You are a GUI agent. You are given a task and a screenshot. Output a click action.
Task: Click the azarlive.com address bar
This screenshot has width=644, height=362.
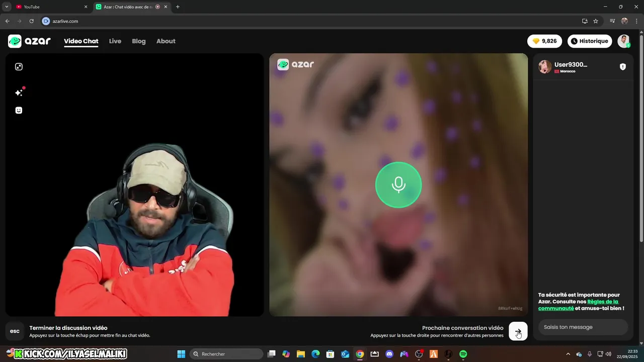click(312, 21)
